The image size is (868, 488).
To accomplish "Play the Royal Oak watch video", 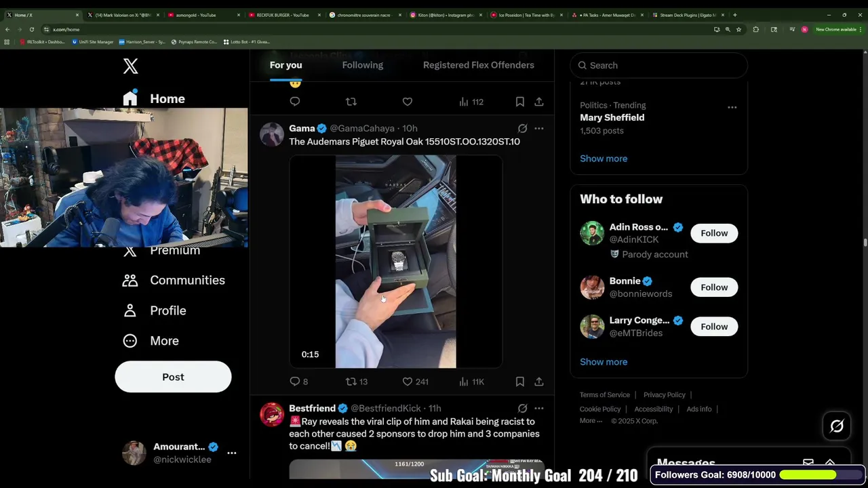I will click(396, 262).
